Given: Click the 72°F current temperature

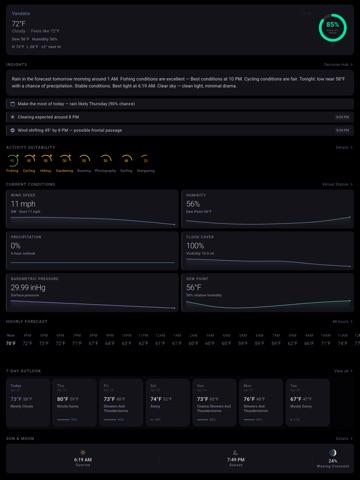Looking at the screenshot, I should pyautogui.click(x=19, y=24).
